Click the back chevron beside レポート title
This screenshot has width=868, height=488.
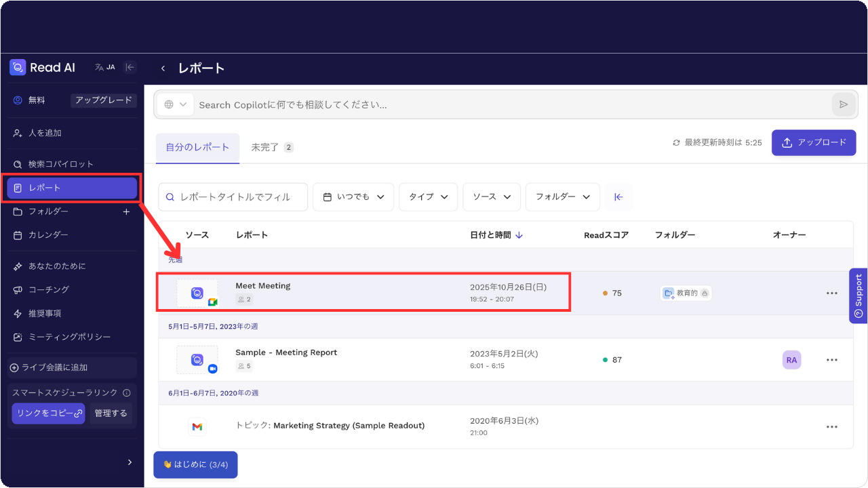(x=163, y=68)
